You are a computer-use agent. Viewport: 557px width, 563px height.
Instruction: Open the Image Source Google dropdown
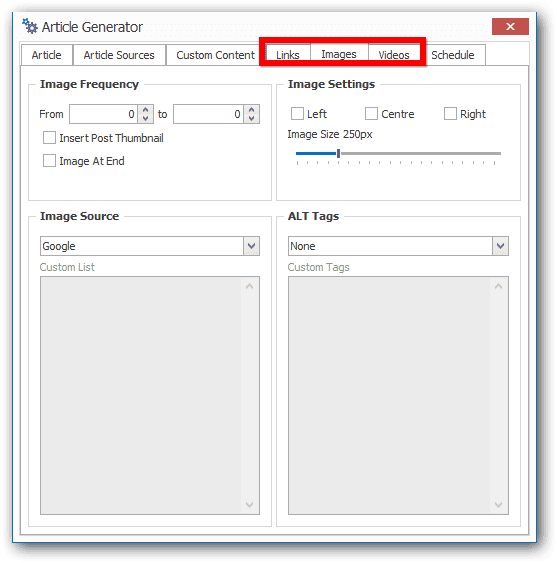click(150, 246)
